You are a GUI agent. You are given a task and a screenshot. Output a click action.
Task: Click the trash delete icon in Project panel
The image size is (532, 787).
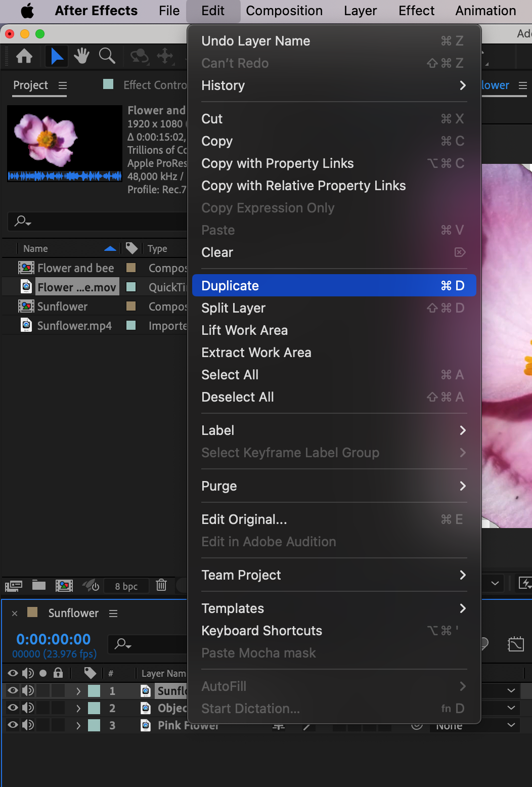click(161, 585)
